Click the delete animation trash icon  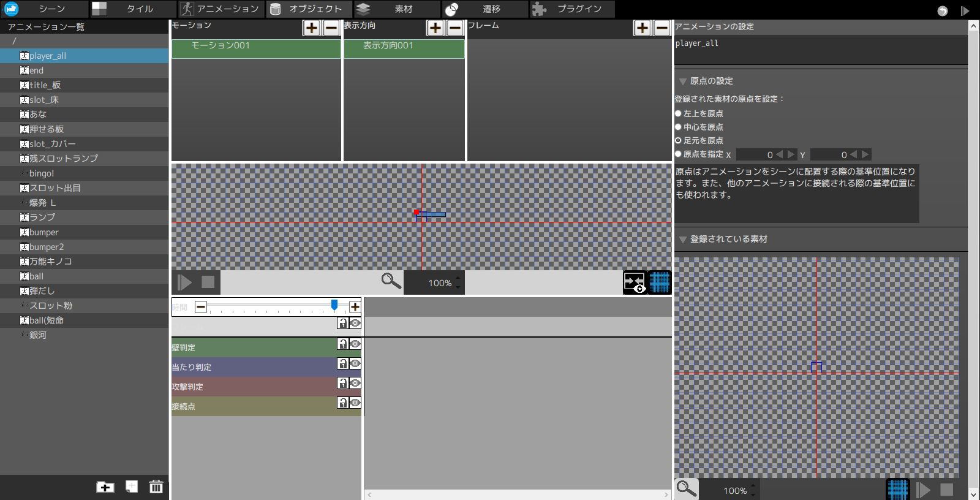(x=156, y=487)
